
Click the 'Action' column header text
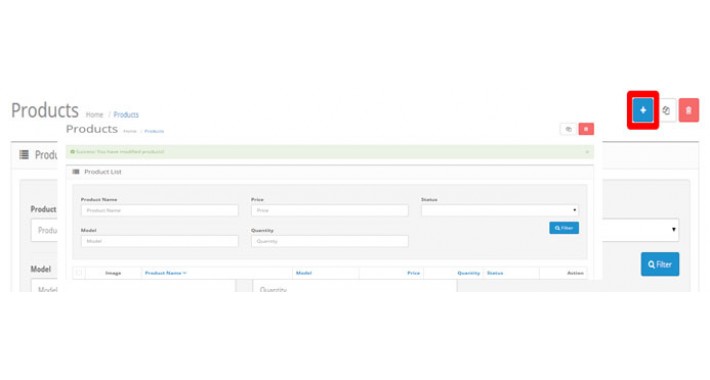(x=576, y=273)
